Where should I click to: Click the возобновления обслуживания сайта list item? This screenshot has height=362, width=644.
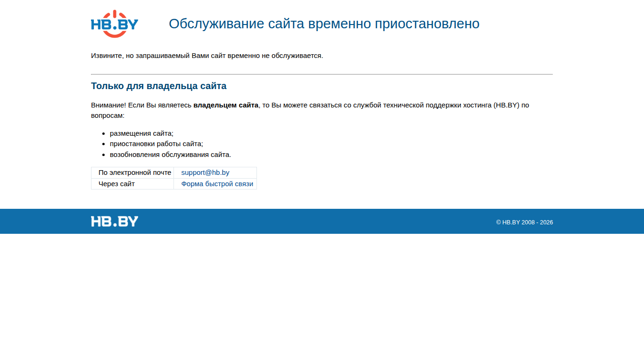coord(171,155)
